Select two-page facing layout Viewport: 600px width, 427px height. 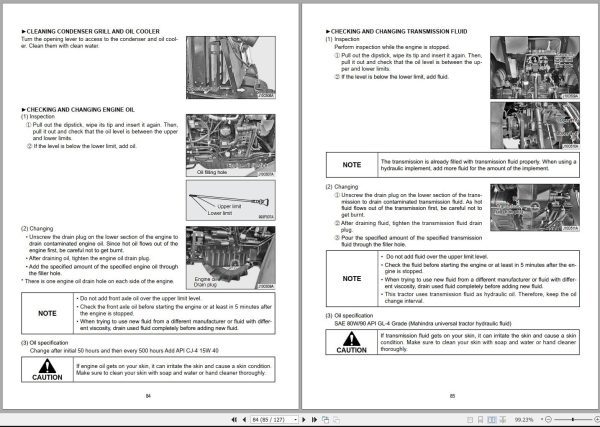pyautogui.click(x=492, y=420)
